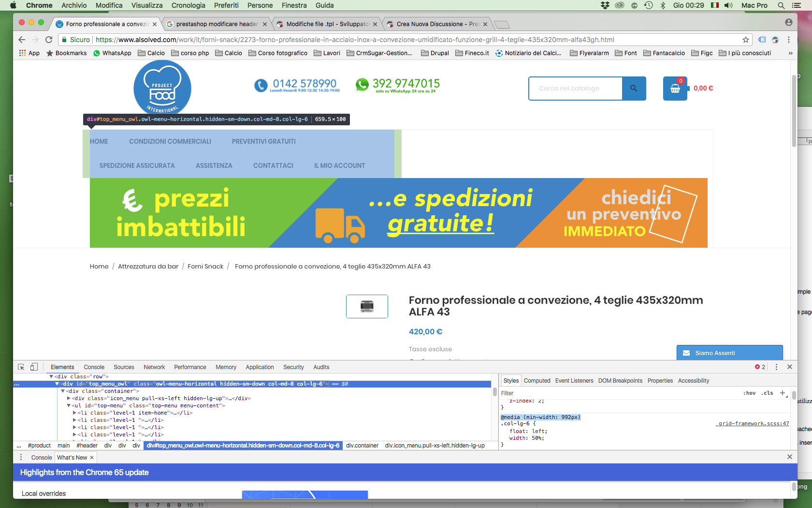
Task: Click the blue tag extension icon
Action: (x=762, y=40)
